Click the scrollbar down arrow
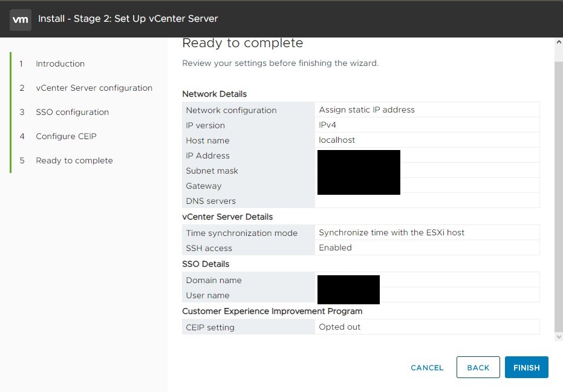Screen dimensions: 563x392 click(x=559, y=337)
